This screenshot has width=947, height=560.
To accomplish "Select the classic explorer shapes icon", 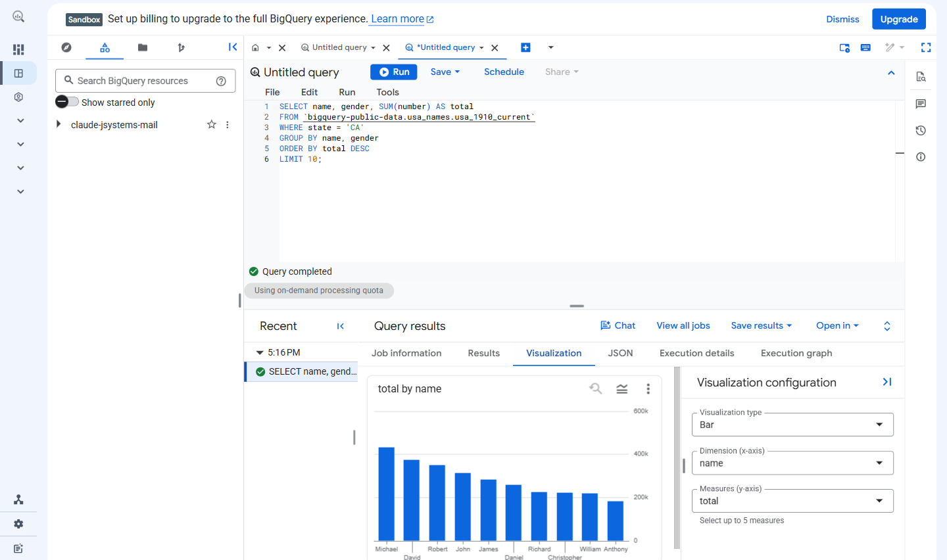I will coord(105,47).
